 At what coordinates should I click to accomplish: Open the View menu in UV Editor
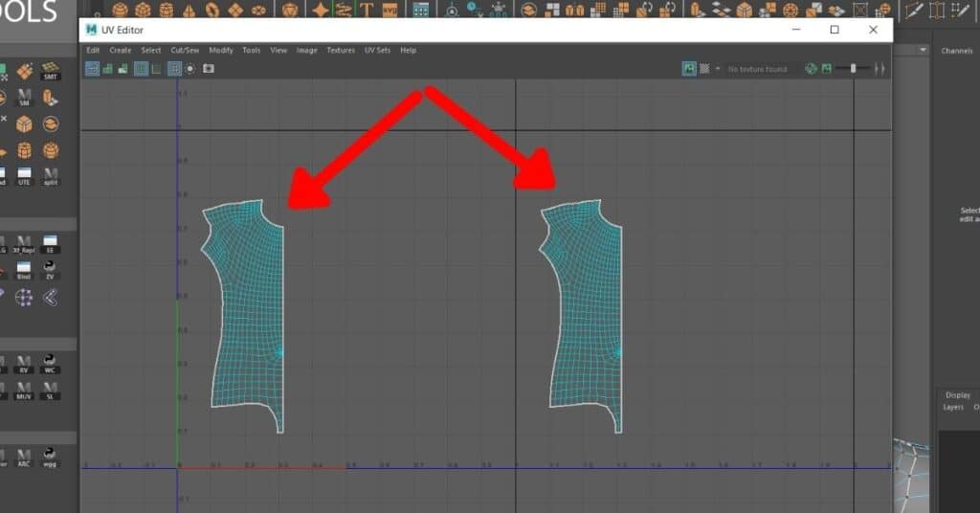pyautogui.click(x=278, y=50)
